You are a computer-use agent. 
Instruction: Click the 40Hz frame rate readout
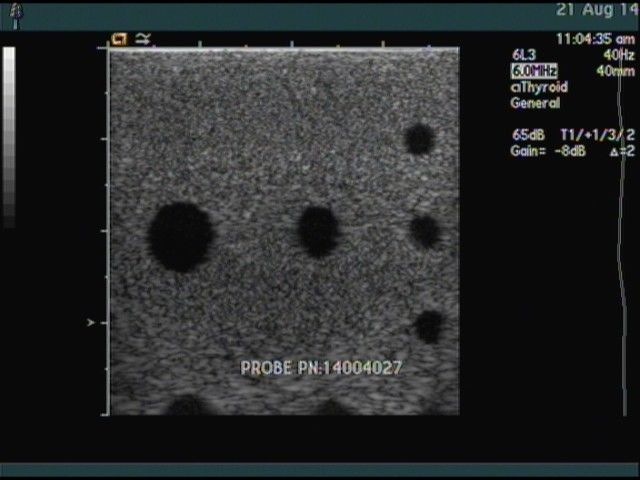click(619, 56)
